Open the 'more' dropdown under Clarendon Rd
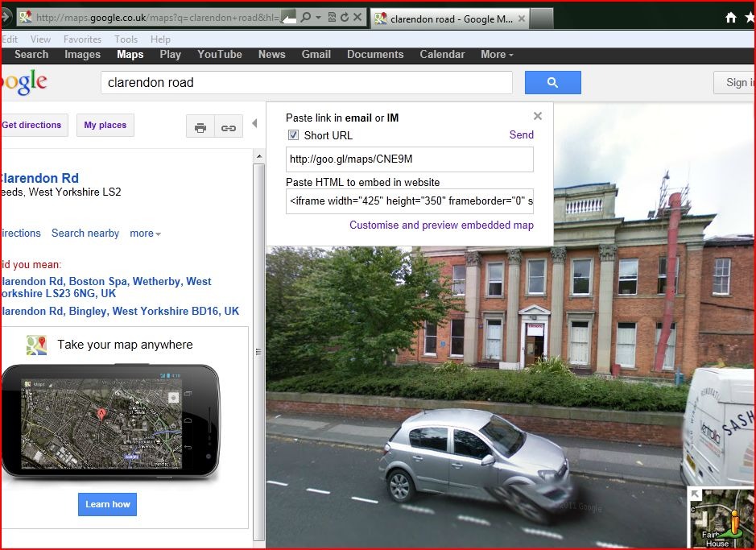 145,234
